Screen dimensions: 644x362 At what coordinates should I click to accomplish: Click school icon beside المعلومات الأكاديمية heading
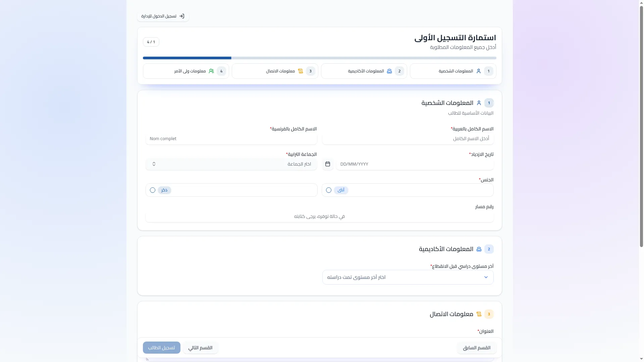(479, 249)
